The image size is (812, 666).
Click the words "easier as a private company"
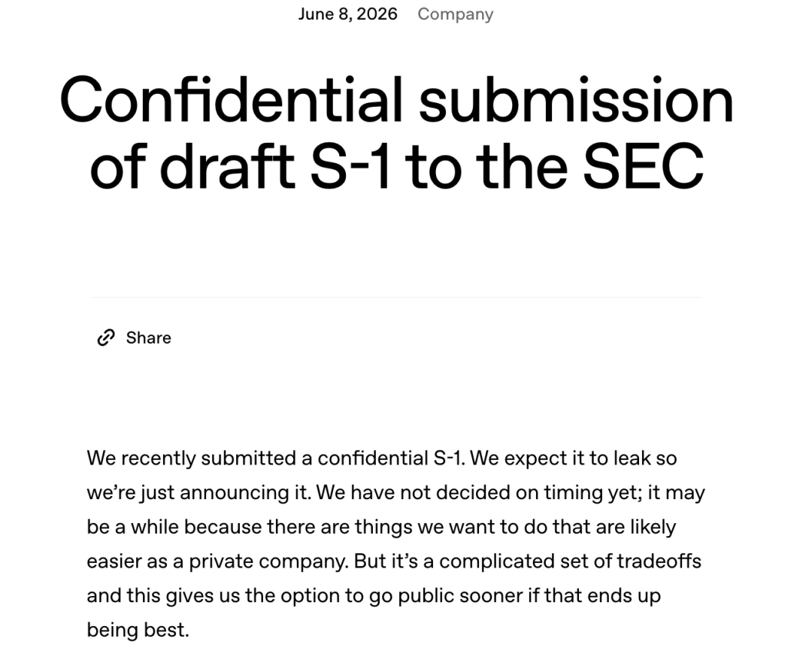217,562
